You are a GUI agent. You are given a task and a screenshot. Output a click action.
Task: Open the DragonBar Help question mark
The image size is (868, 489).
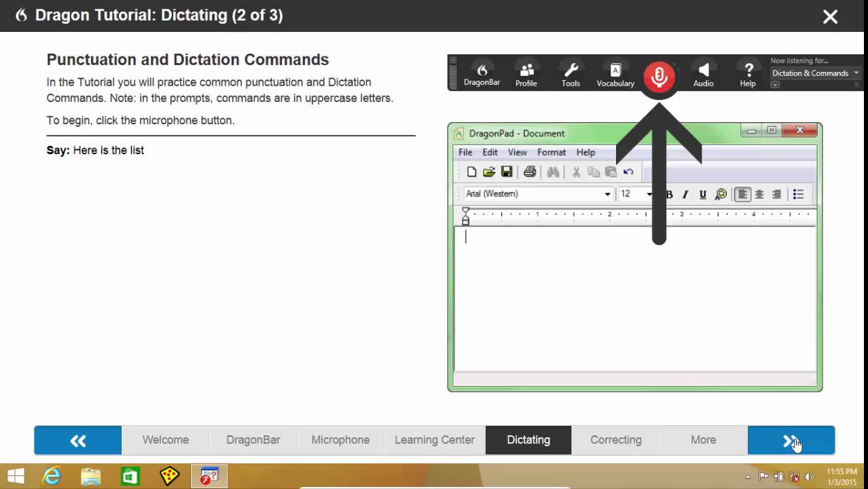[x=748, y=74]
